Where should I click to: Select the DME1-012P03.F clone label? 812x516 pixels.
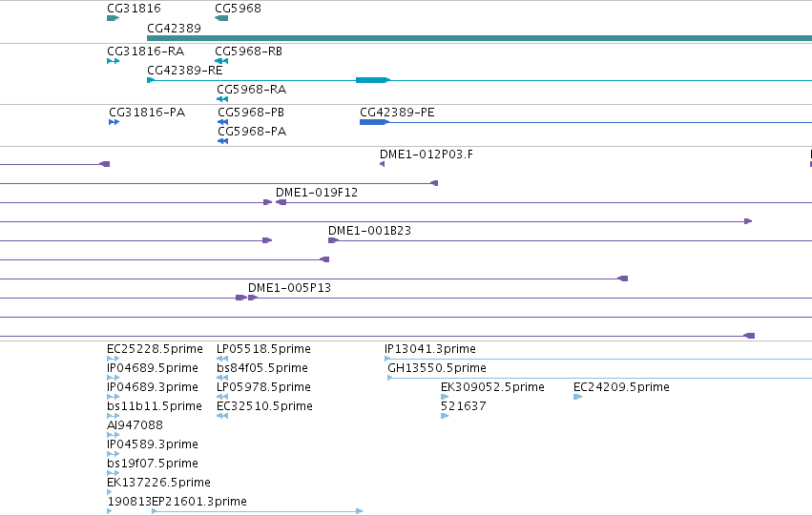click(x=427, y=154)
